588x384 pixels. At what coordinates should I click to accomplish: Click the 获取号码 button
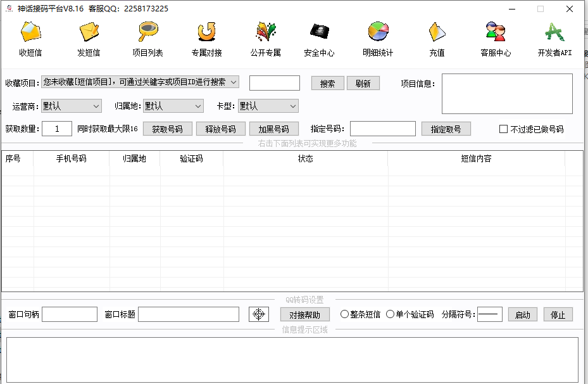(x=167, y=129)
